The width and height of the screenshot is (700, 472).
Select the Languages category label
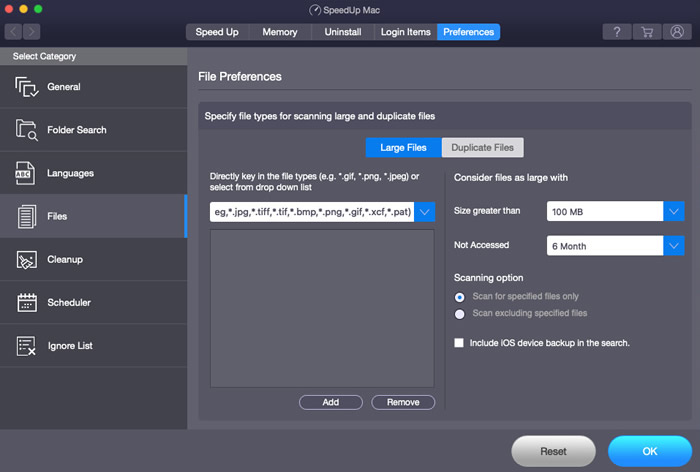coord(71,173)
